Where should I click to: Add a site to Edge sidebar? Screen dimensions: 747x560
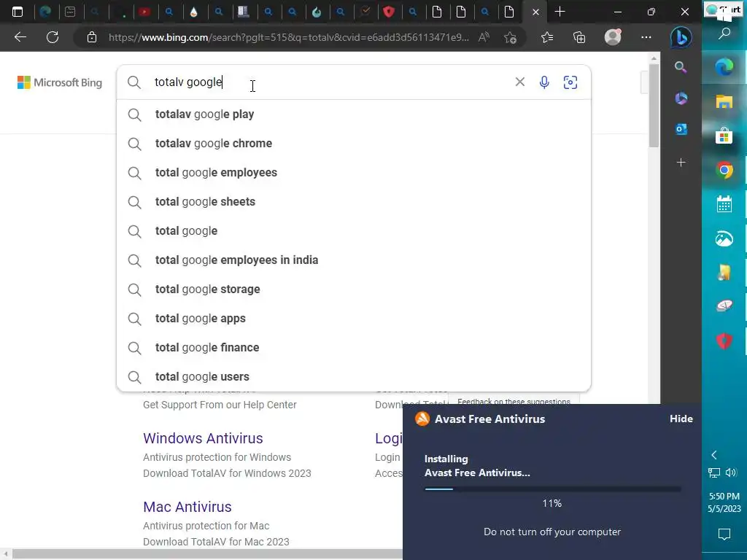[x=681, y=163]
